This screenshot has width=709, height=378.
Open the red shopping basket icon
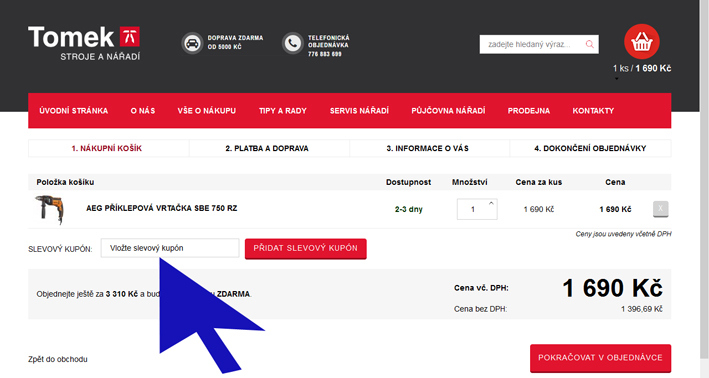(642, 42)
